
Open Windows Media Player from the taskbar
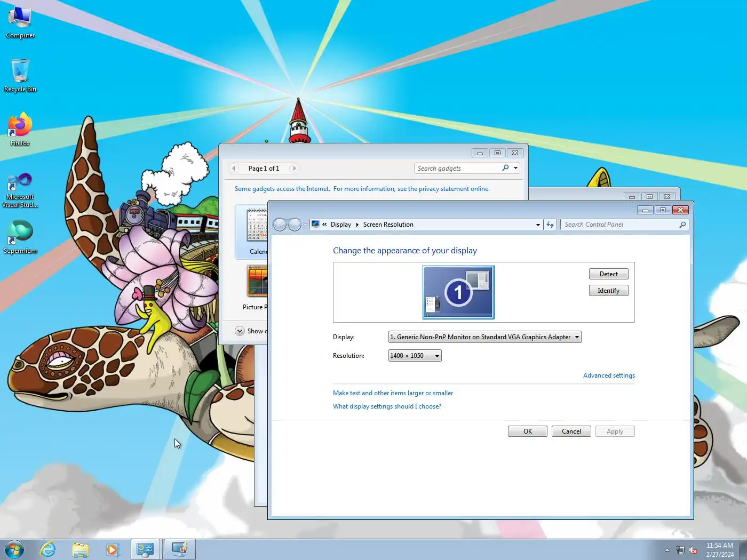[x=113, y=549]
